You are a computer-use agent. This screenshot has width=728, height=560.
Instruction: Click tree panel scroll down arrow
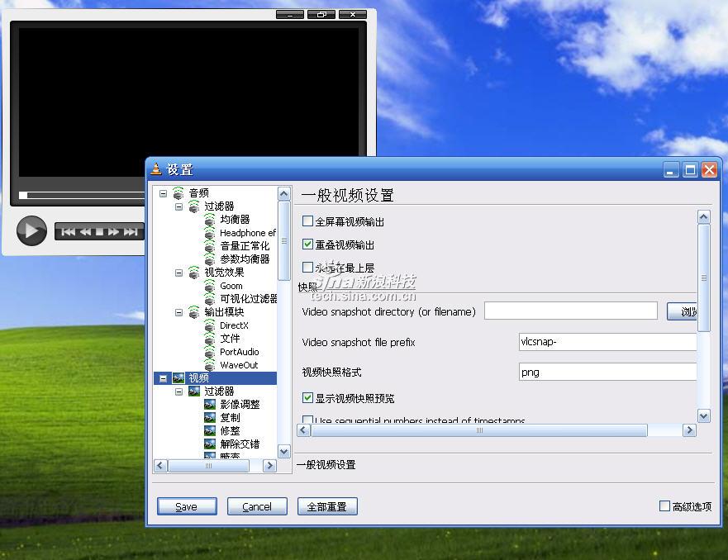click(283, 450)
